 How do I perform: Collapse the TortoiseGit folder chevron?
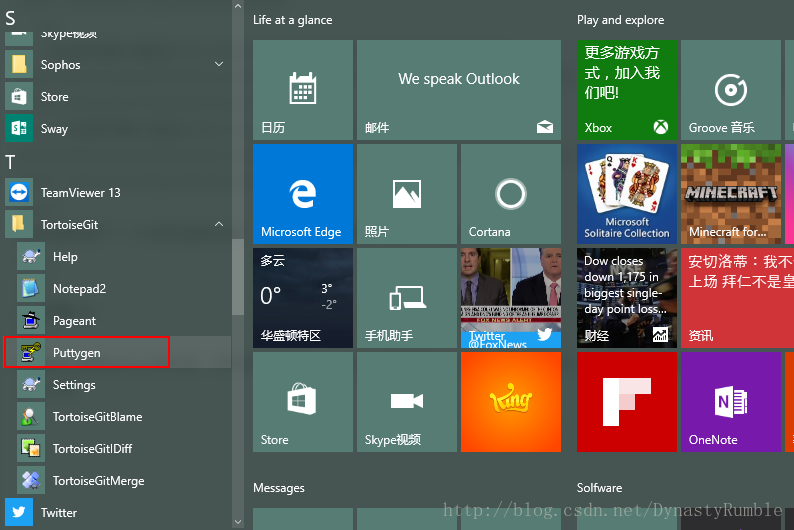[219, 224]
